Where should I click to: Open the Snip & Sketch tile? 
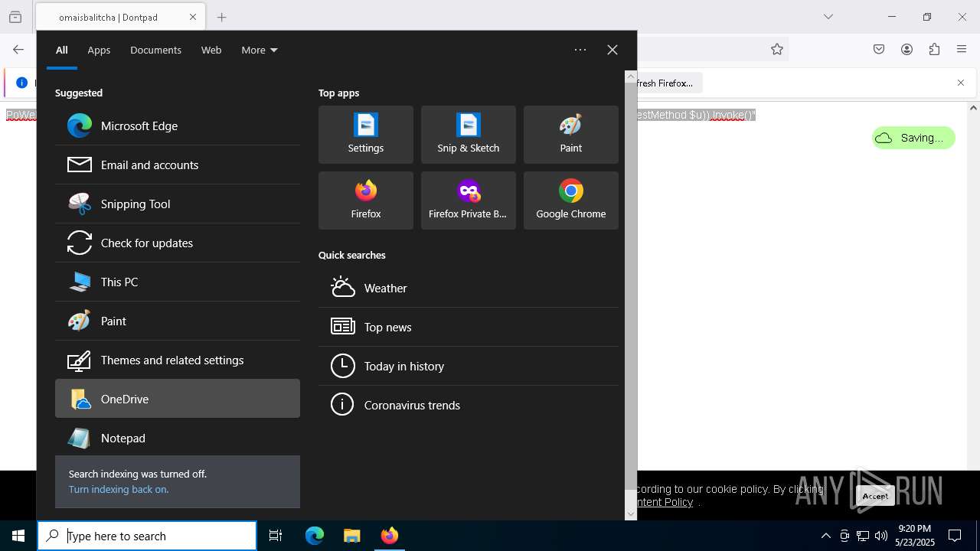click(469, 135)
